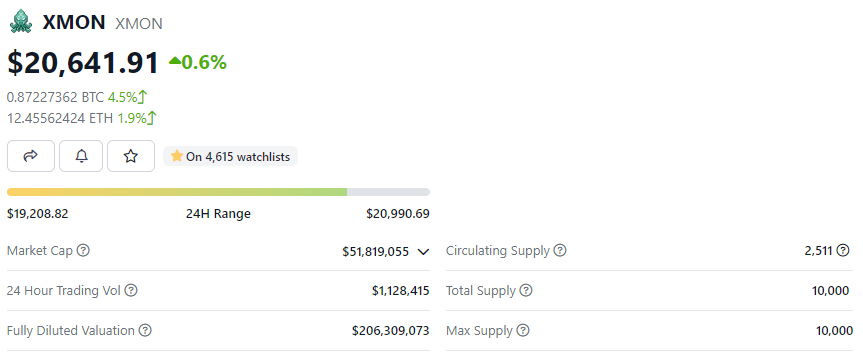Click the BTC 4.5% change indicator
This screenshot has height=362, width=863.
pos(128,97)
